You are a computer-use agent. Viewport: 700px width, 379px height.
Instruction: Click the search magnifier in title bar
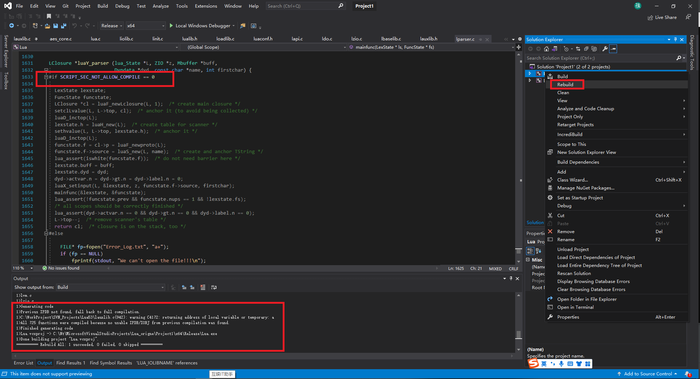341,6
